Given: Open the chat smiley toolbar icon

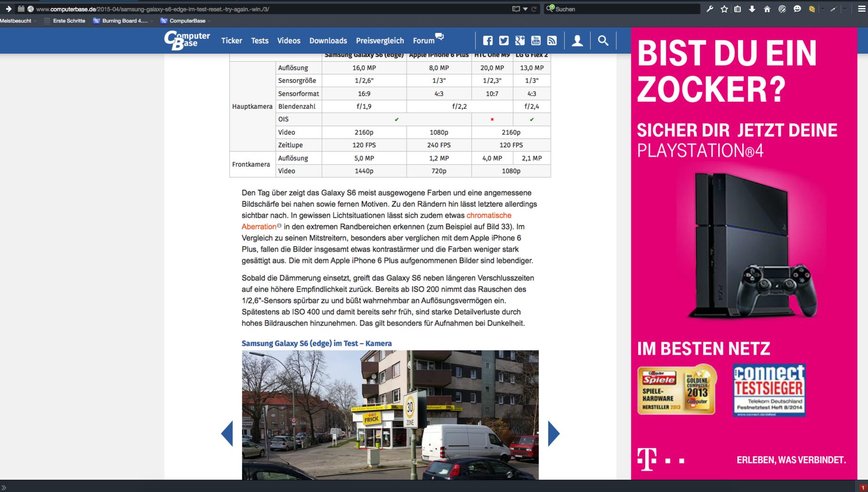Looking at the screenshot, I should click(797, 9).
